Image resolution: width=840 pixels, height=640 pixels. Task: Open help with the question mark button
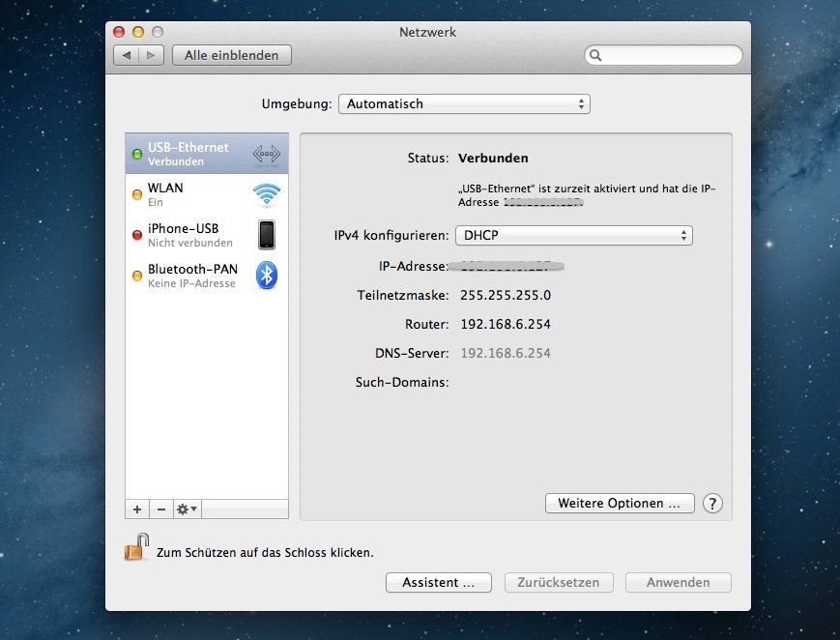[x=712, y=504]
